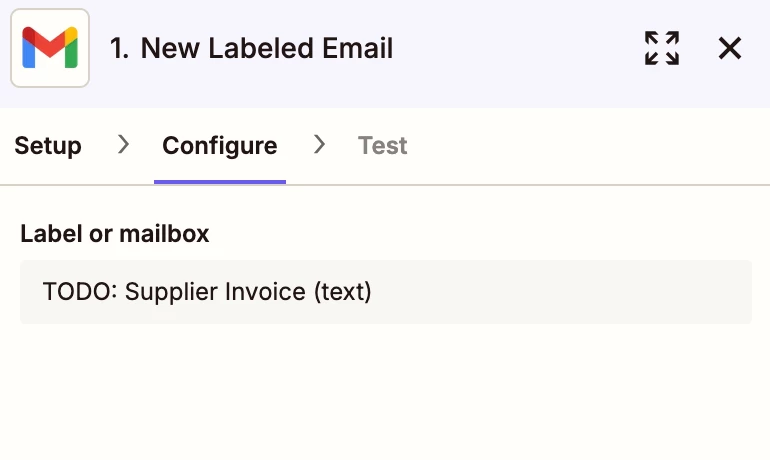This screenshot has width=770, height=460.
Task: Close the New Labeled Email panel
Action: [729, 48]
